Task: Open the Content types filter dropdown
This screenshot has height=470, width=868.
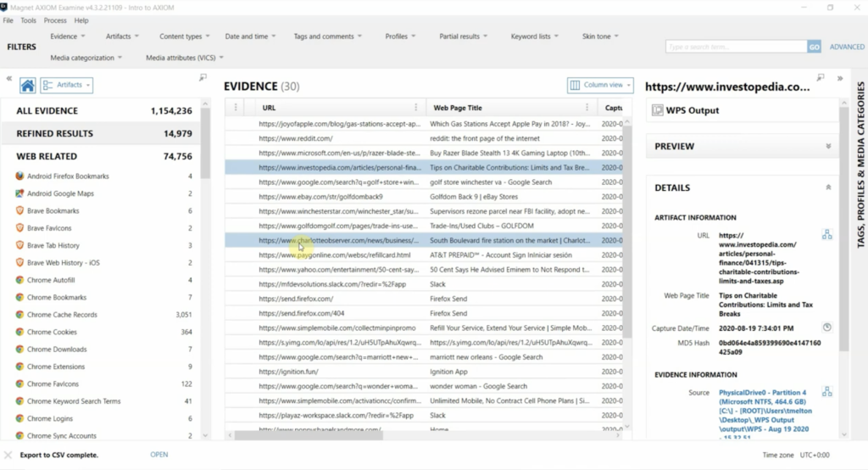Action: click(x=184, y=36)
